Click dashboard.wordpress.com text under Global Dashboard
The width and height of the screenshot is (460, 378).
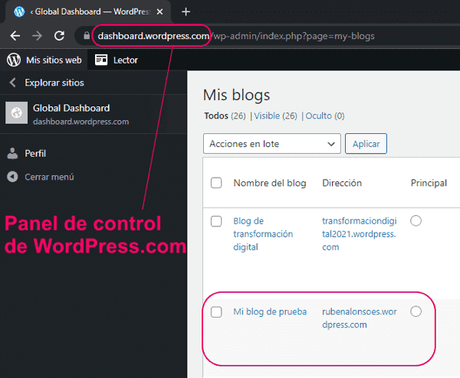click(x=81, y=122)
